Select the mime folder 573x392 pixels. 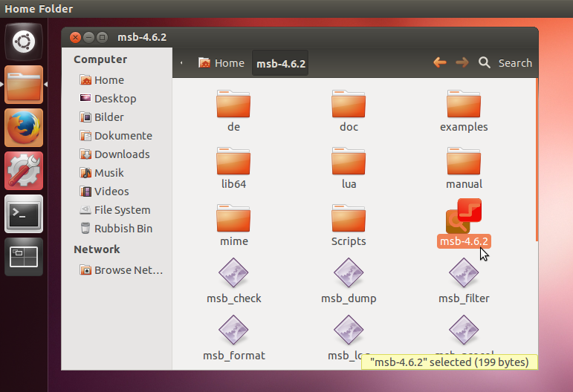[x=233, y=226]
